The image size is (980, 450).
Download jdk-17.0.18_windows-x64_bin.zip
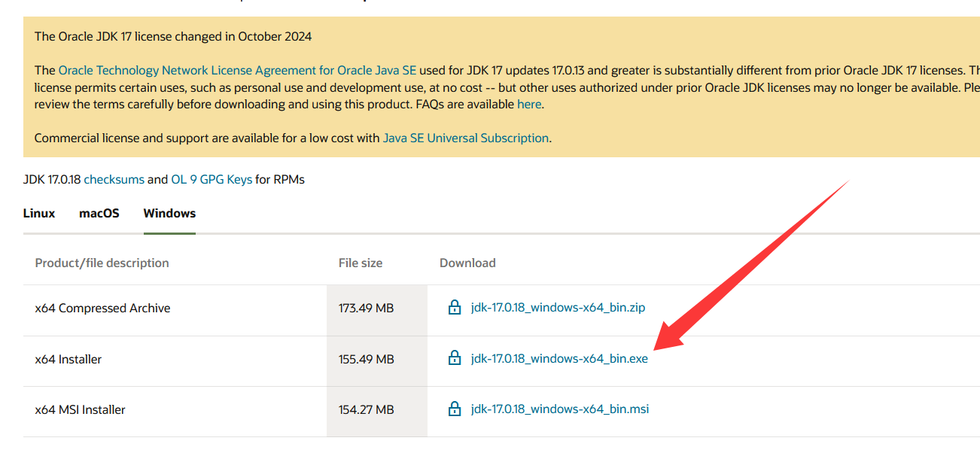558,308
